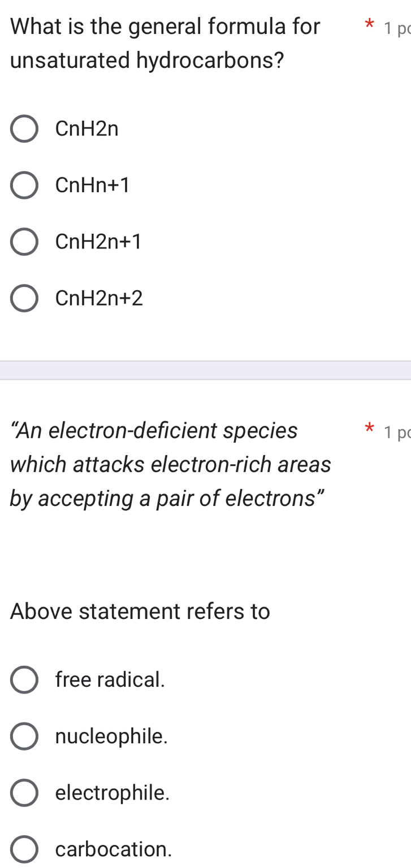
Task: Select the CnH2n+1 answer option
Action: click(x=24, y=242)
